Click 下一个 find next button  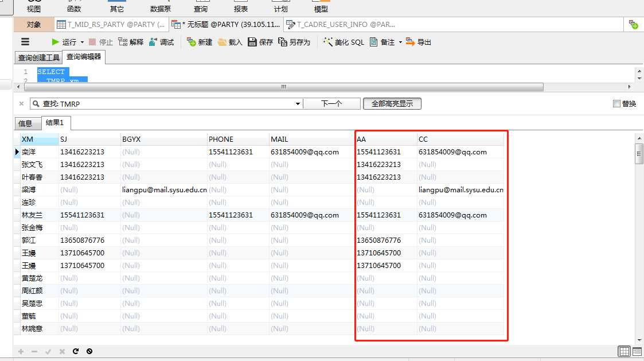pyautogui.click(x=331, y=104)
